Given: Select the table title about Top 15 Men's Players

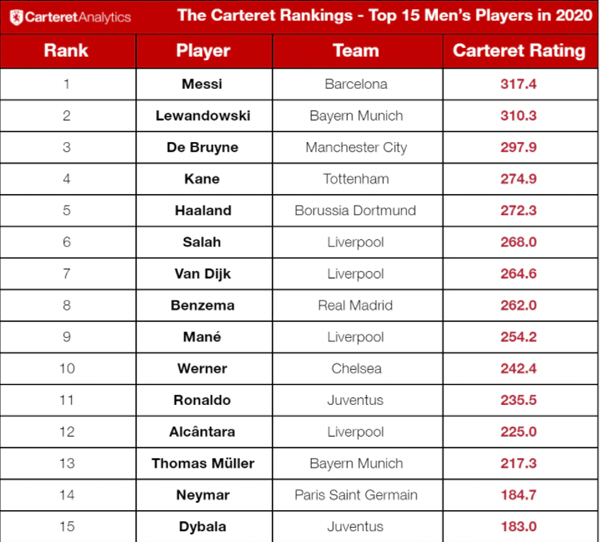Looking at the screenshot, I should 381,16.
